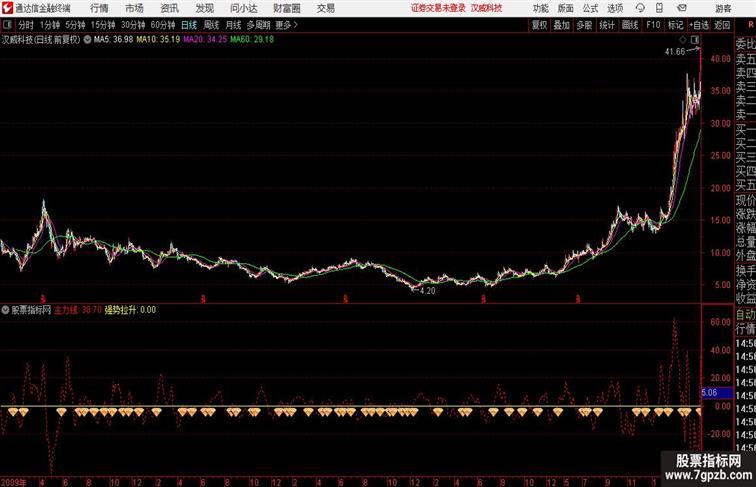Switch to the 5分钟 period tab
Viewport: 756px width, 487px height.
(75, 25)
